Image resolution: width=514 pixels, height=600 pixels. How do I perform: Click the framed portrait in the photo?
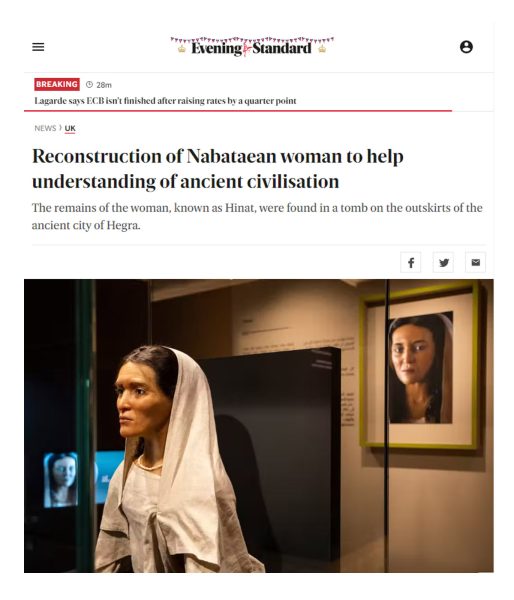[x=419, y=365]
